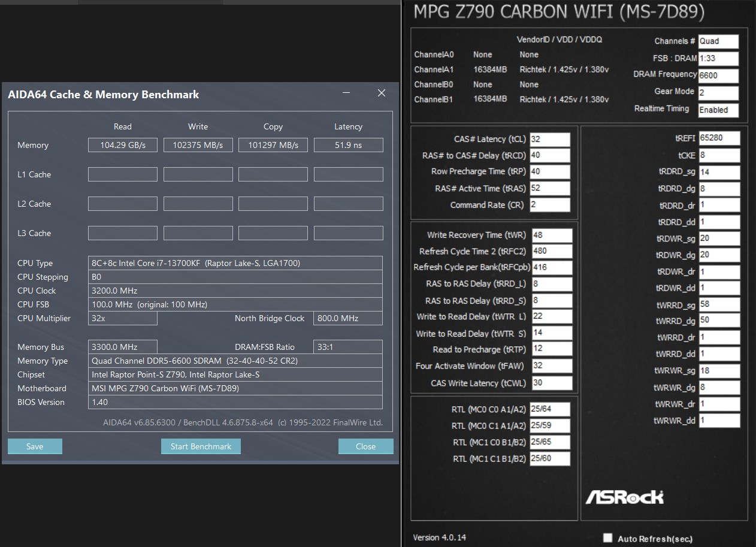The height and width of the screenshot is (547, 756).
Task: Click the Save button in AIDA64
Action: tap(35, 446)
